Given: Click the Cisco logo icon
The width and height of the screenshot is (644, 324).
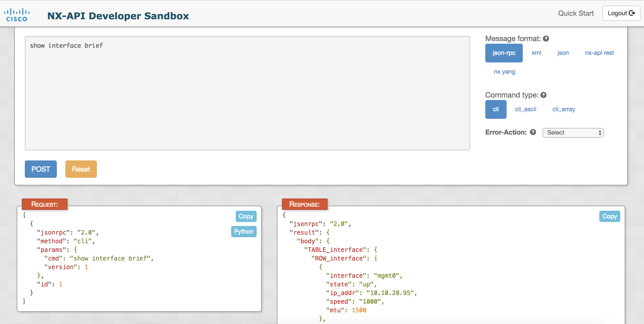Looking at the screenshot, I should point(17,15).
